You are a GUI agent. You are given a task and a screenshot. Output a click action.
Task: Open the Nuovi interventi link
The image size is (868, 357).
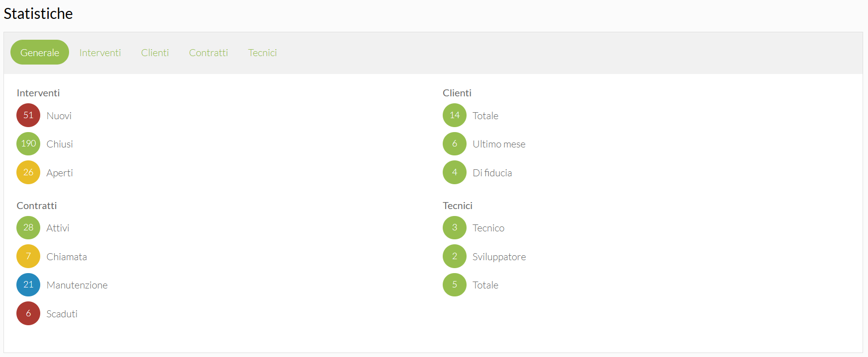click(59, 116)
